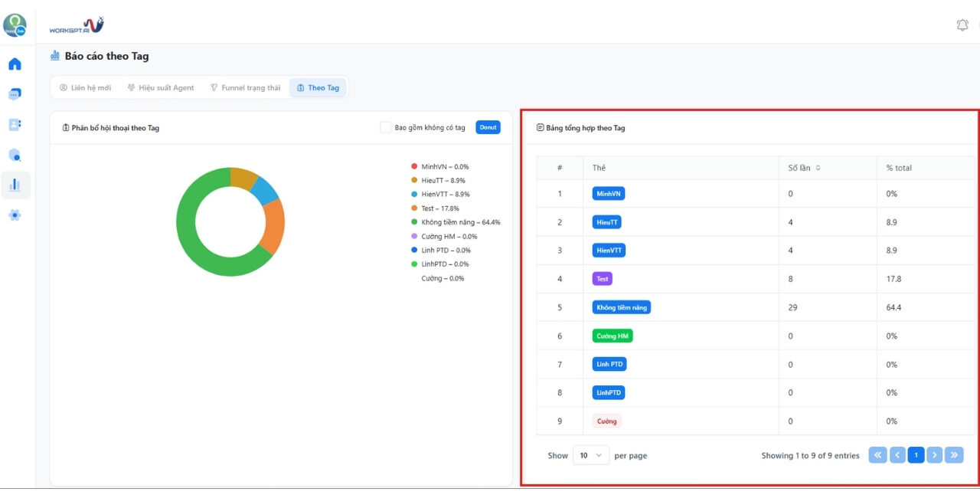Open settings gear in the sidebar
Screen dimensions: 980x495
click(x=15, y=215)
